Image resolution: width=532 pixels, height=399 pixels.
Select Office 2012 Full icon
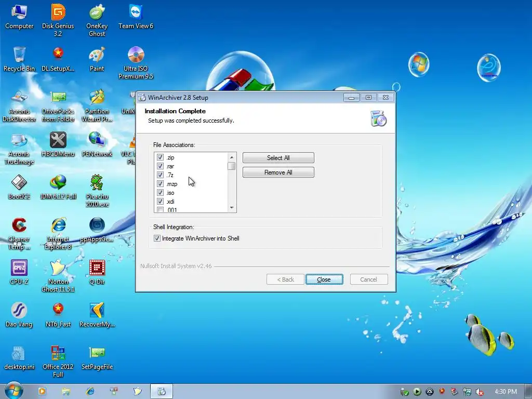tap(58, 362)
